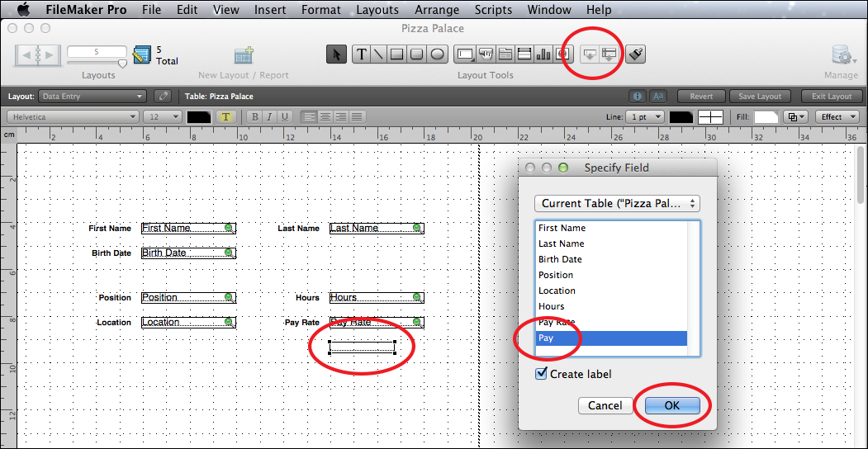Viewport: 868px width, 449px height.
Task: Click the pencil edit layout icon
Action: pyautogui.click(x=163, y=97)
